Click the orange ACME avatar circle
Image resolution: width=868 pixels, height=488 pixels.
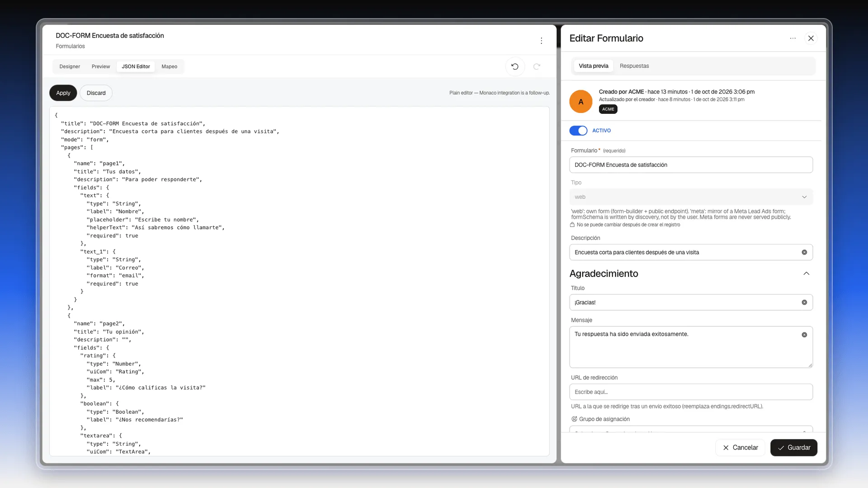click(580, 102)
